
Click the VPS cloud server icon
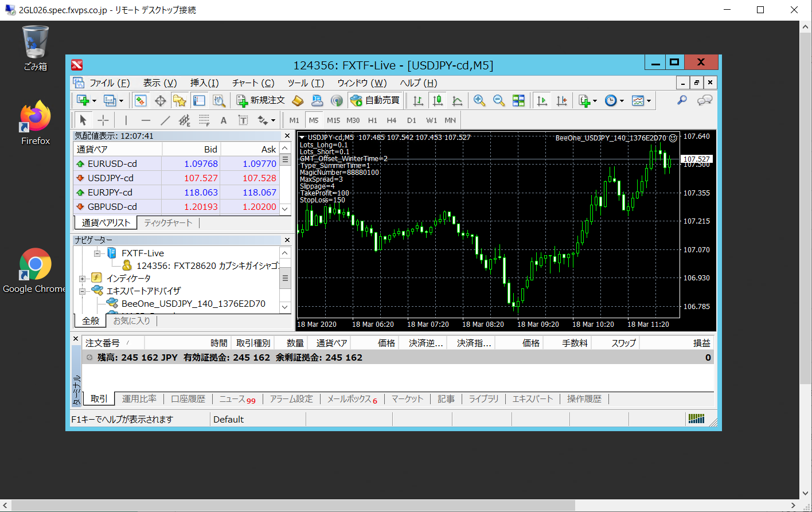click(x=317, y=100)
